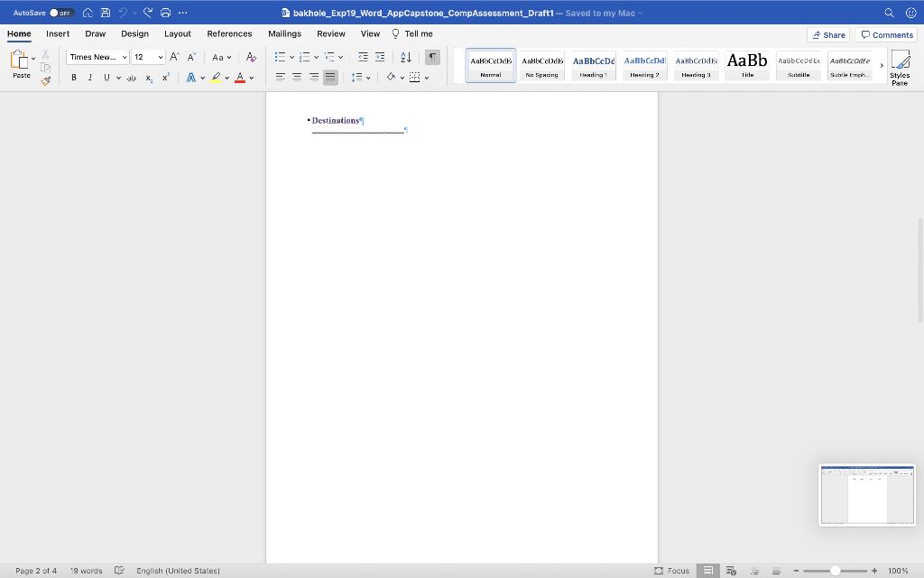Open the References tab
This screenshot has width=924, height=578.
click(x=229, y=33)
